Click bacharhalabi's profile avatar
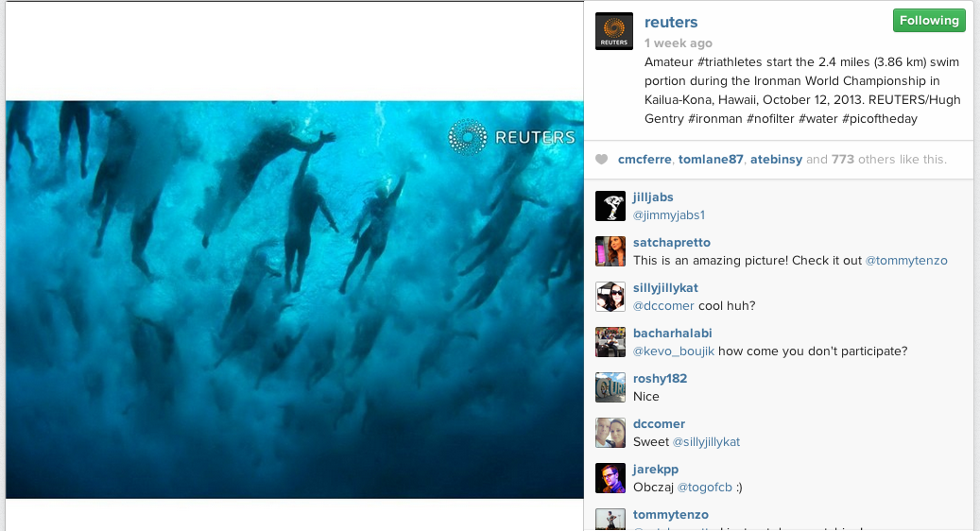 (x=610, y=342)
